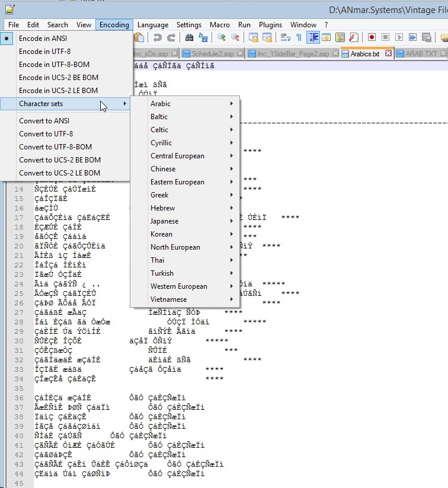
Task: Start macro recording with red circle icon
Action: point(372,37)
